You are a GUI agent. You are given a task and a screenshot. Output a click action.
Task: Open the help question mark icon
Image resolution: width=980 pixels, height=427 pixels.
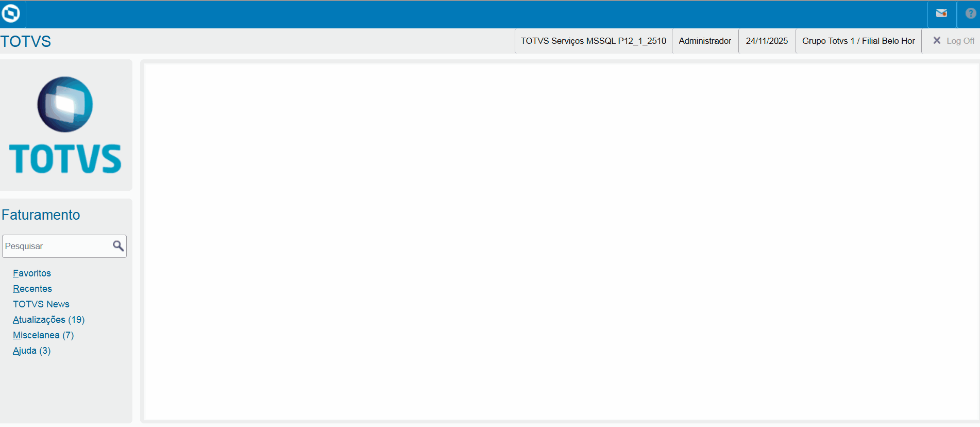(971, 13)
